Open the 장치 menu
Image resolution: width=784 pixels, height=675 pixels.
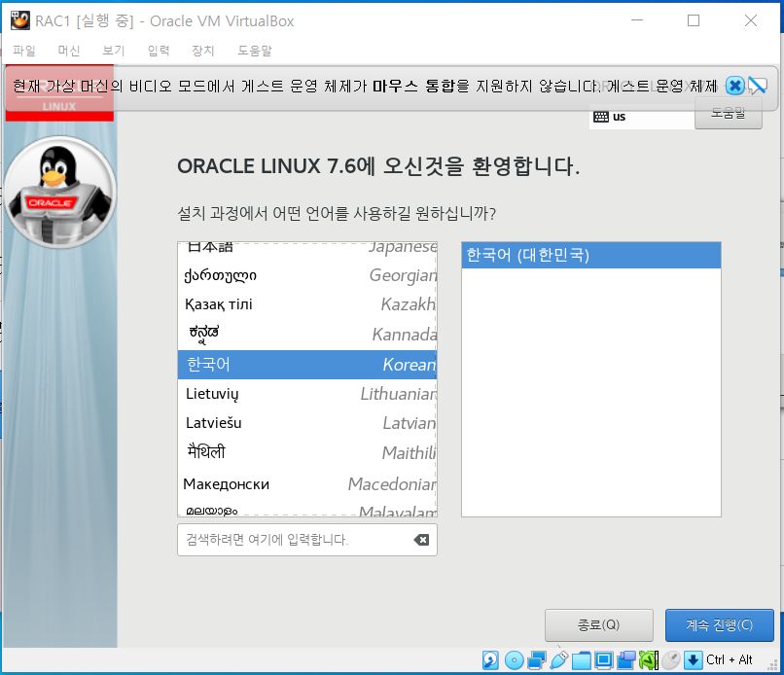coord(203,51)
